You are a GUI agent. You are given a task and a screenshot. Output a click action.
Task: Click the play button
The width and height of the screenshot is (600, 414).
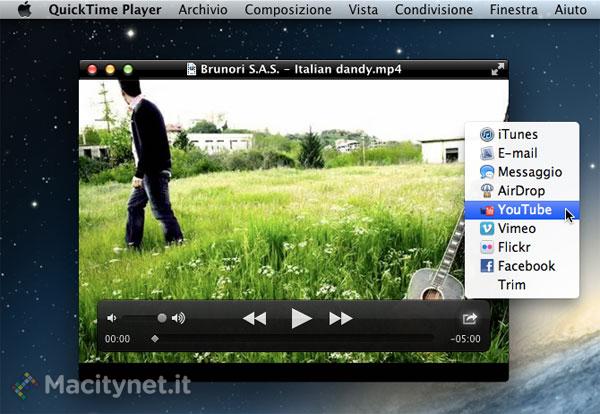coord(301,318)
